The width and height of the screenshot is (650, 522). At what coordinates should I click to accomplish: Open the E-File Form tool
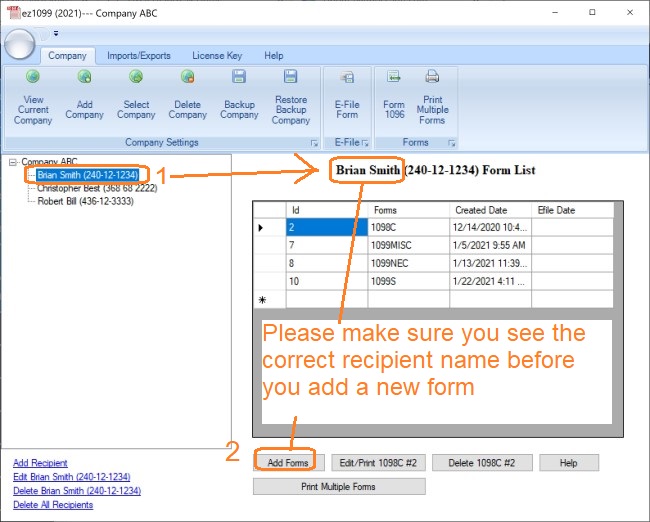[x=347, y=77]
